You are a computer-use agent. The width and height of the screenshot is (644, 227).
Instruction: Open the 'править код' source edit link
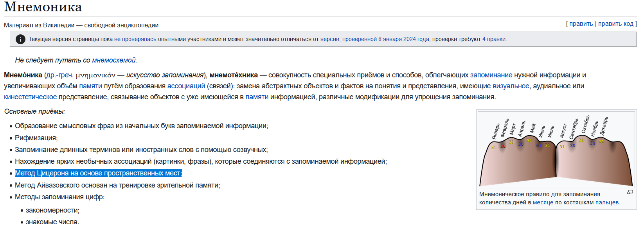point(615,24)
